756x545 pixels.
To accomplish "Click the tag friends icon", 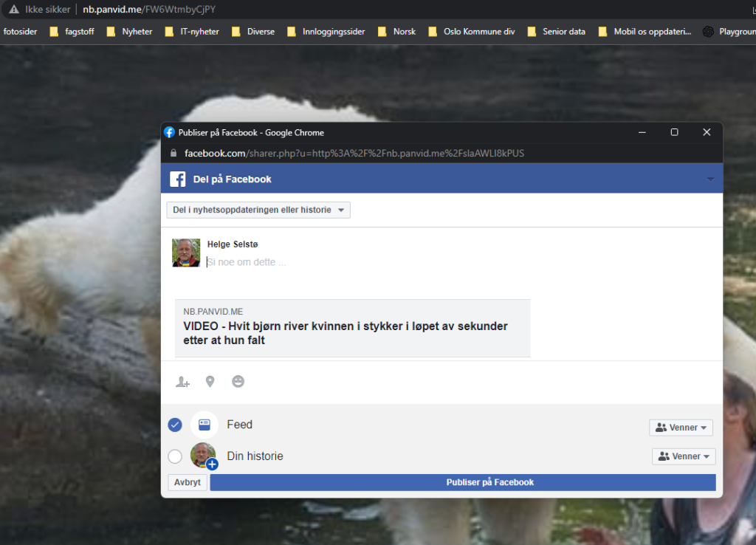I will pyautogui.click(x=182, y=381).
